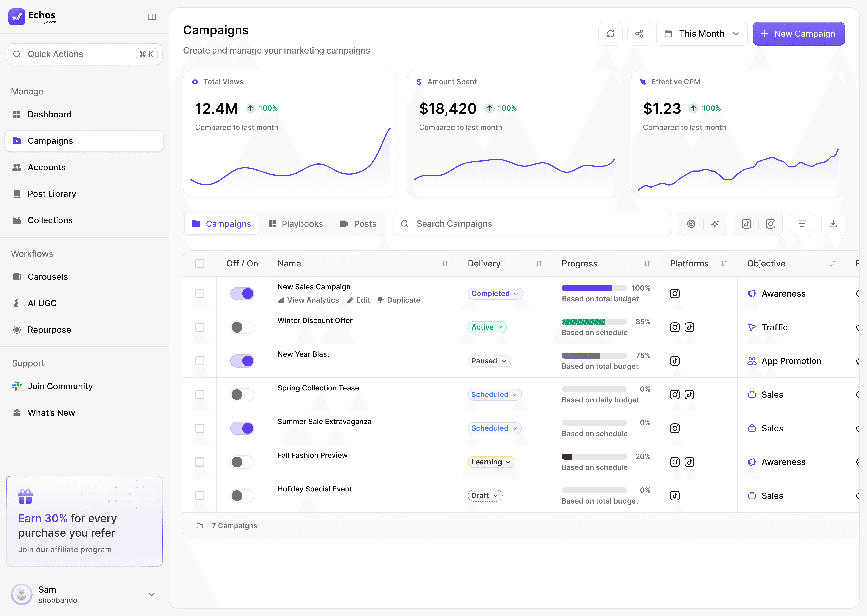
Task: Share the Campaigns dashboard
Action: 639,34
